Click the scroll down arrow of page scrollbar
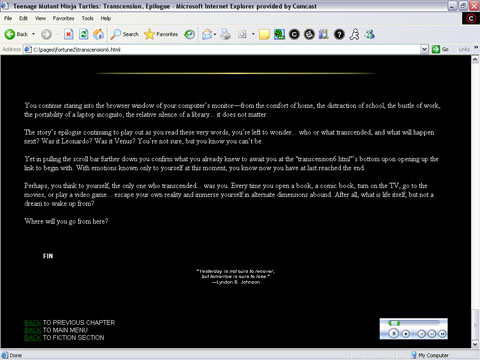The image size is (480, 360). pyautogui.click(x=475, y=344)
